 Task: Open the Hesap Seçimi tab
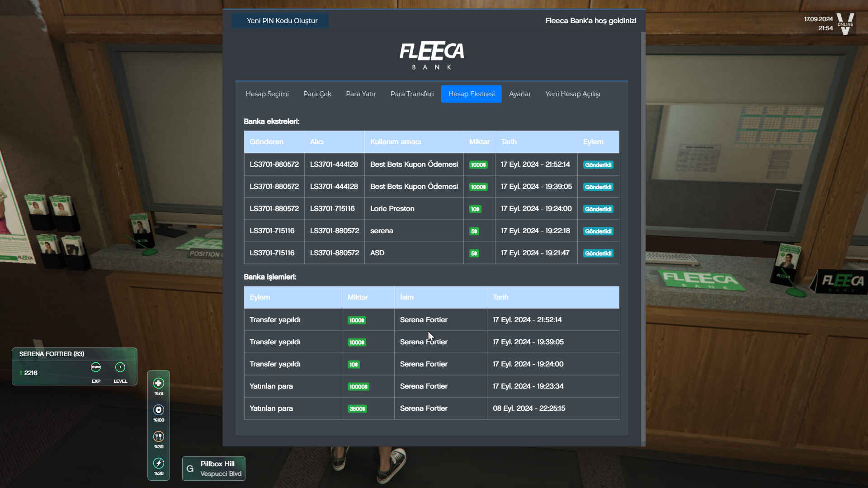pyautogui.click(x=267, y=94)
